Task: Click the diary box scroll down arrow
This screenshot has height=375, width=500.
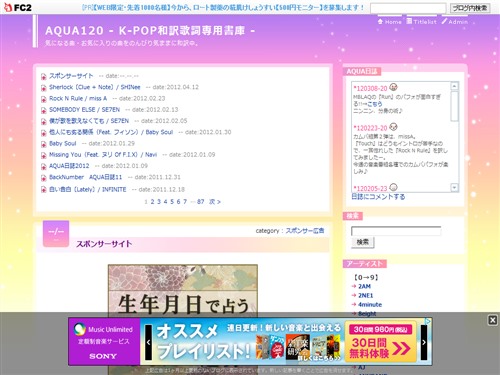Action: click(x=454, y=187)
